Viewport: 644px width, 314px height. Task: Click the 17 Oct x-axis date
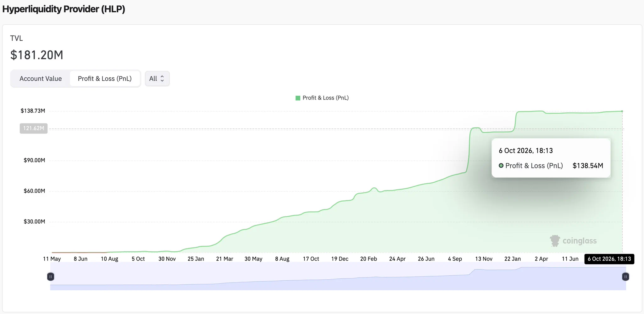(x=311, y=259)
